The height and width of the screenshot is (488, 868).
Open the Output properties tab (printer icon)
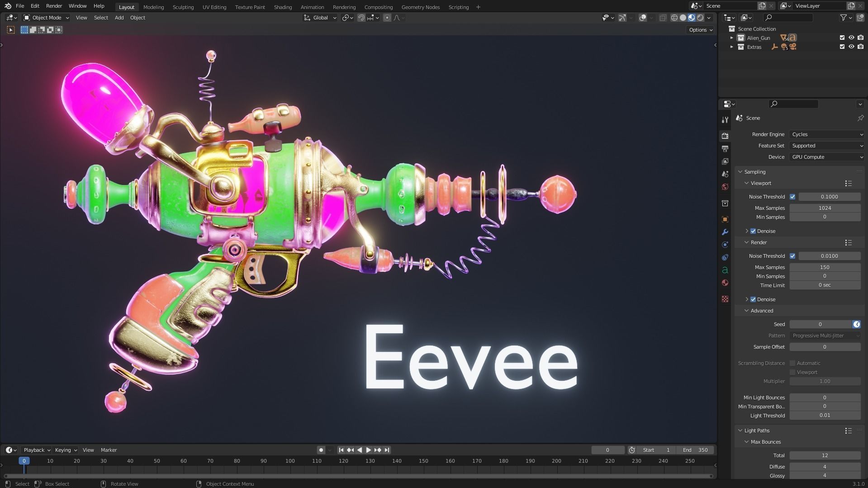pyautogui.click(x=725, y=149)
